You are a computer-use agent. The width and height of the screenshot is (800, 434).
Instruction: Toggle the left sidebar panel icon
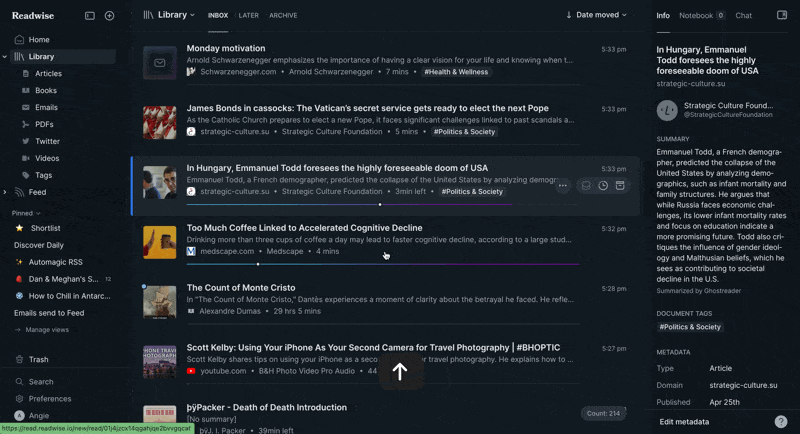point(90,16)
